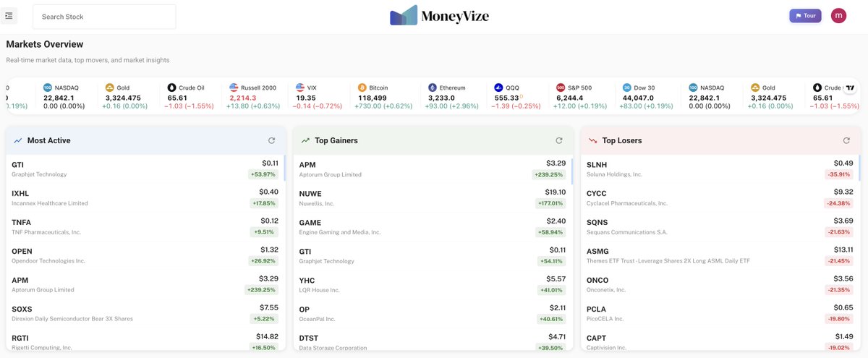Start the Tour button
This screenshot has width=868, height=358.
(805, 16)
